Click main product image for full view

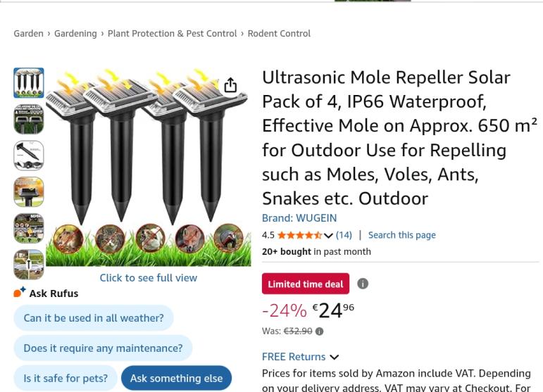click(x=148, y=167)
